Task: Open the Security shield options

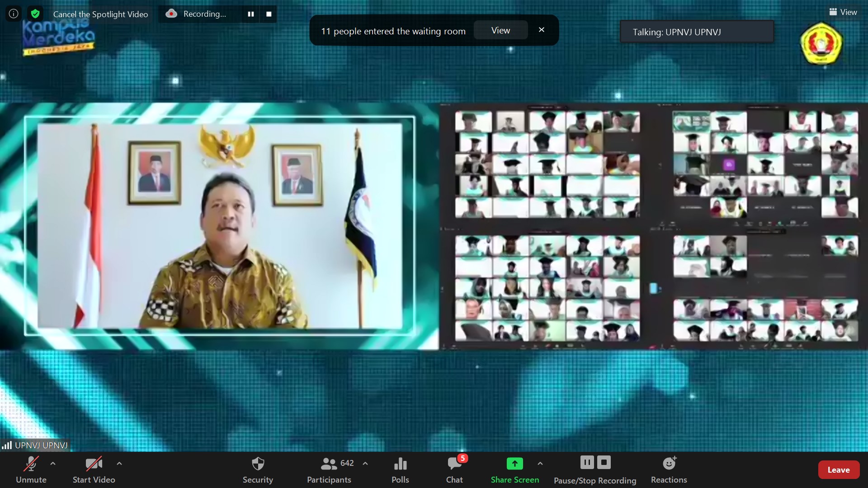Action: [x=258, y=469]
